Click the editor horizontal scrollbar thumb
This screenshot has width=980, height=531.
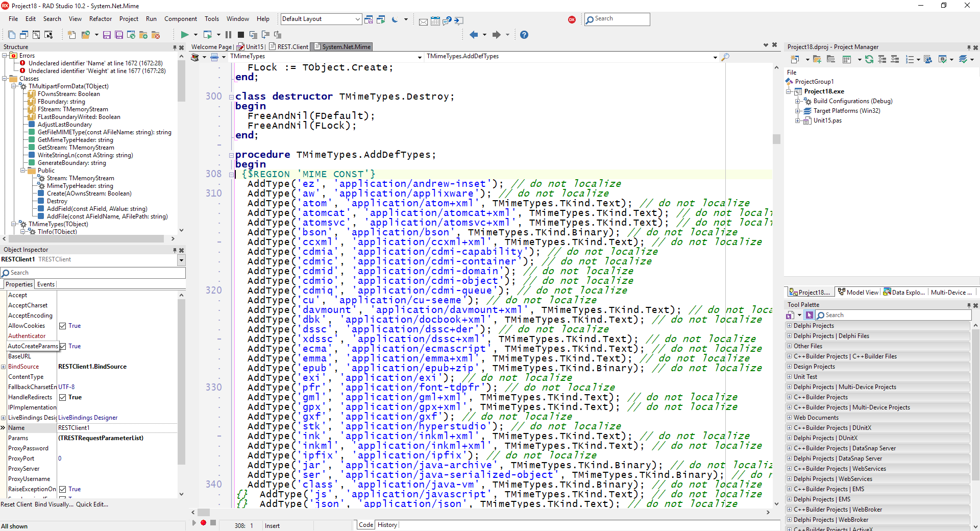(204, 512)
